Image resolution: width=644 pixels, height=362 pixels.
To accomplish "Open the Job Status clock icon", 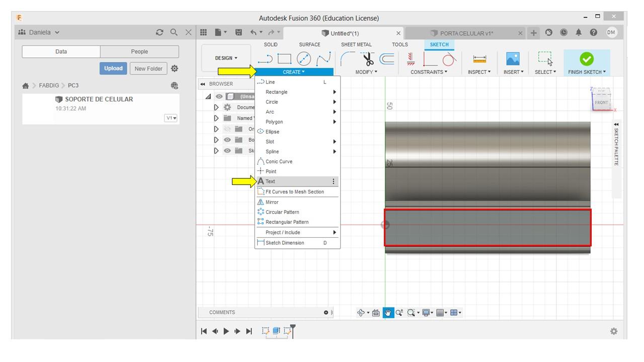I will (x=563, y=33).
